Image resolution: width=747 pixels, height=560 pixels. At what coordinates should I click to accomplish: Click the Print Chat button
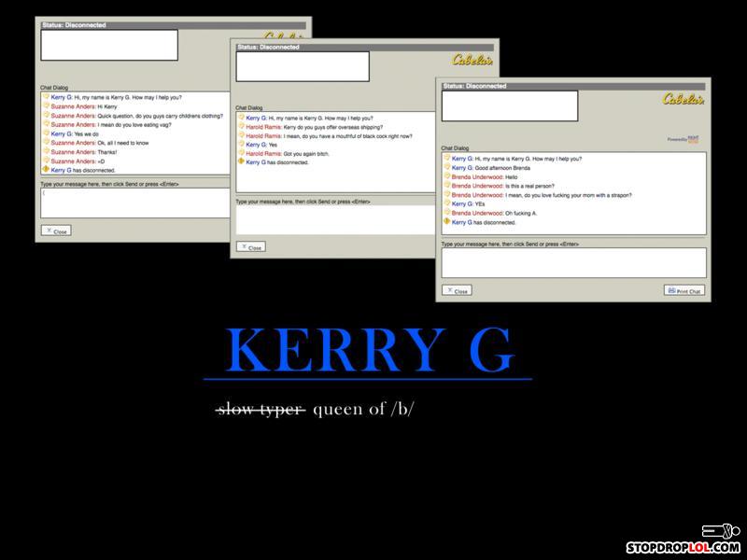[684, 290]
